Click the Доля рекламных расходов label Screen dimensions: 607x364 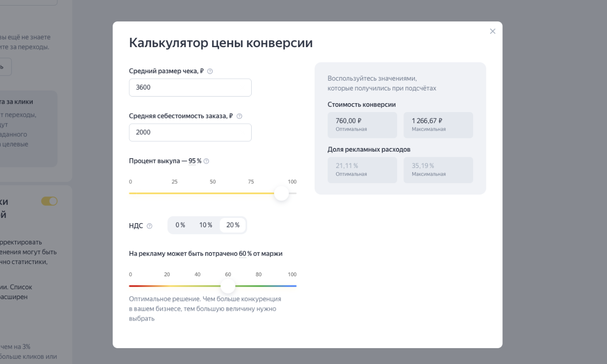coord(369,149)
